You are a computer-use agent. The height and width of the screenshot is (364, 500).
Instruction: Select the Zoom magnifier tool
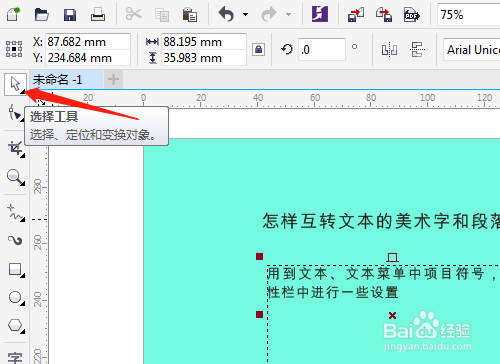[15, 177]
